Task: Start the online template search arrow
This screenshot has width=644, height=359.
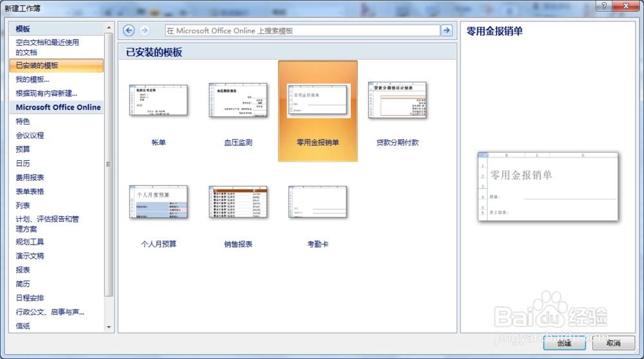Action: point(446,30)
